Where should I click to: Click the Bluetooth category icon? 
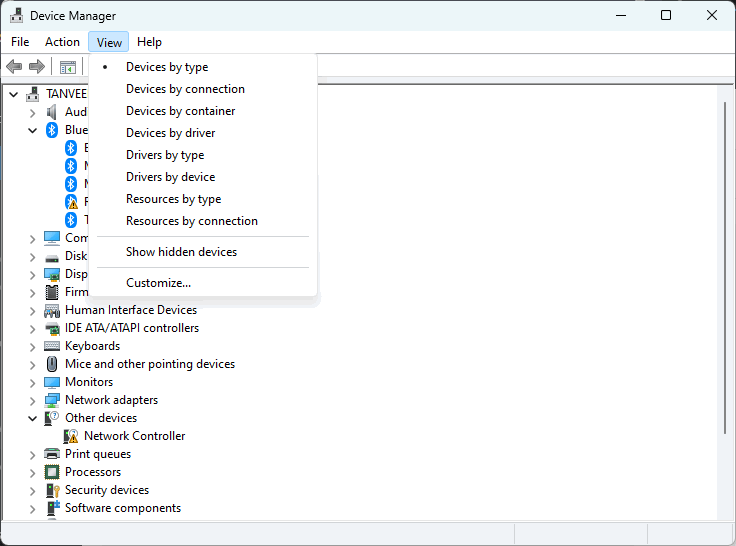(x=52, y=130)
